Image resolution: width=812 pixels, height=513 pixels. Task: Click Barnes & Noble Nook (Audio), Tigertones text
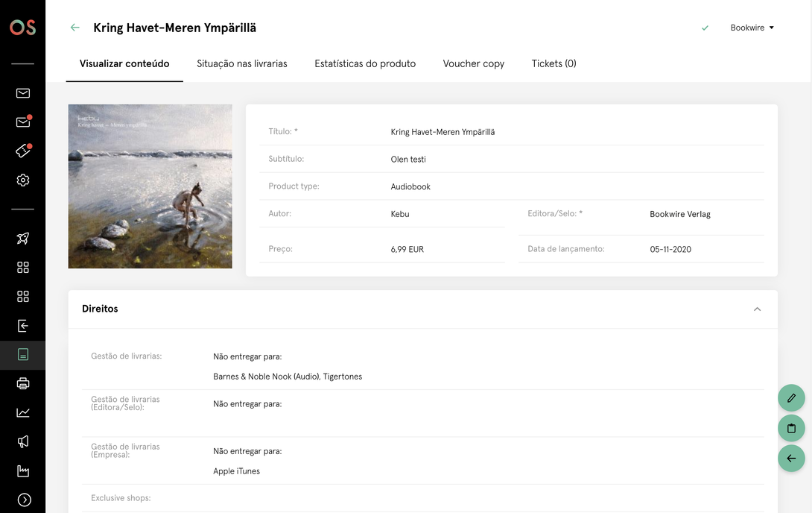(288, 377)
